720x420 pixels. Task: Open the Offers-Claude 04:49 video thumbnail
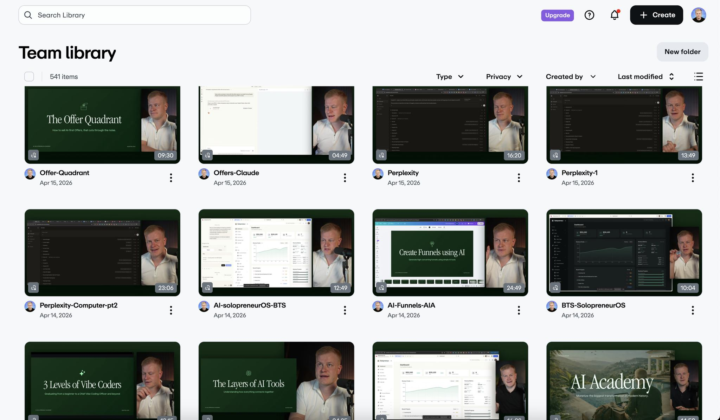pyautogui.click(x=276, y=124)
